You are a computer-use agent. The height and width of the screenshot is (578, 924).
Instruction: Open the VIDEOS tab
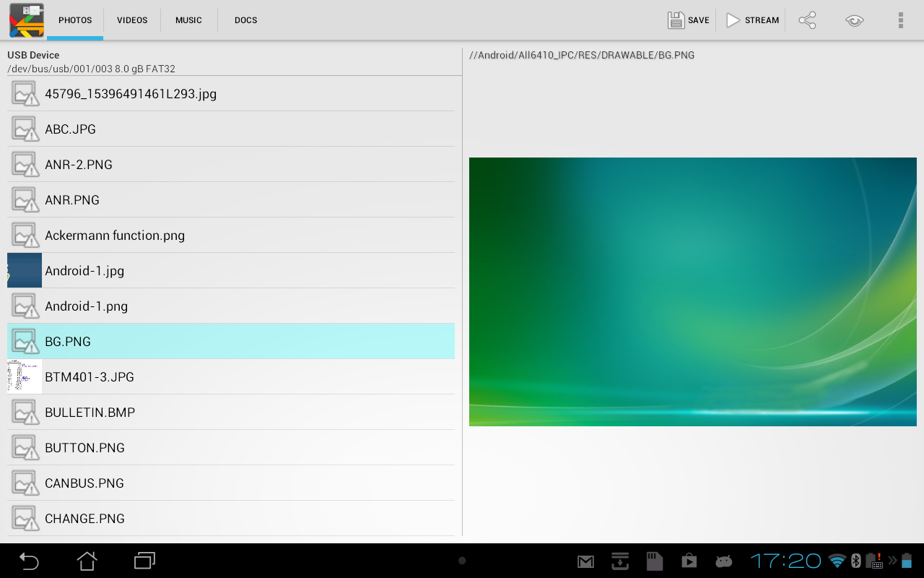coord(132,20)
